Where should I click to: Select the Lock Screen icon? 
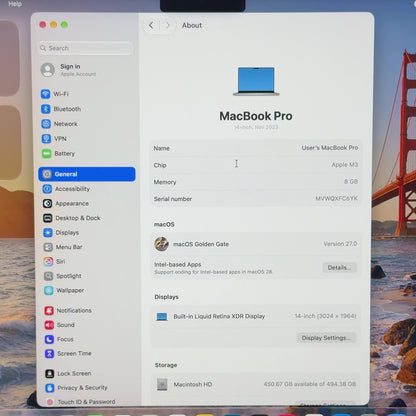50,373
